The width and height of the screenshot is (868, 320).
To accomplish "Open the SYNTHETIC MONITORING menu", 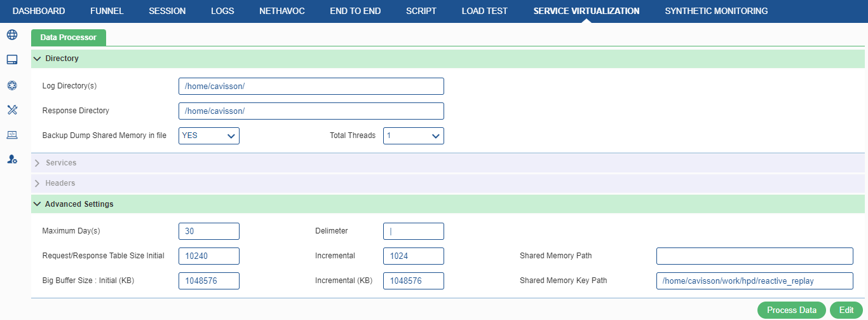I will [x=716, y=11].
